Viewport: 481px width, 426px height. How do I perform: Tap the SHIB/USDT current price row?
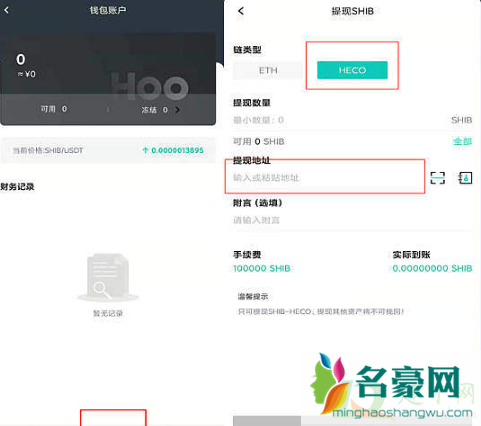click(x=108, y=150)
